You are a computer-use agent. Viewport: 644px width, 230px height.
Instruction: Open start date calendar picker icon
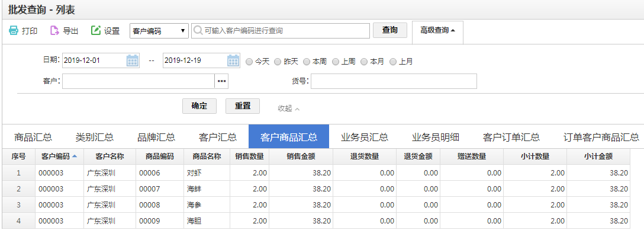click(132, 61)
